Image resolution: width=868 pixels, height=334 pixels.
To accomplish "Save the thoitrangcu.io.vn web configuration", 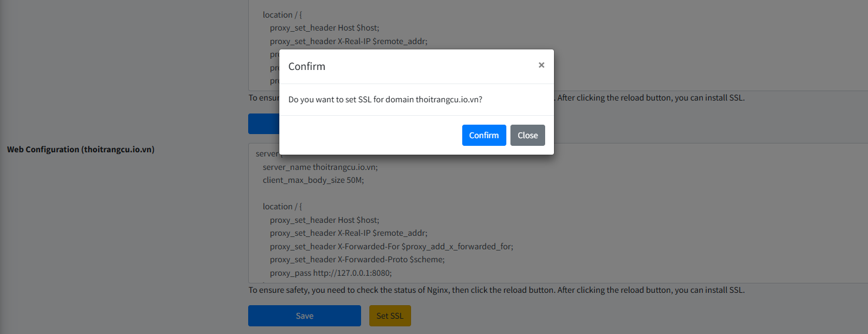I will point(304,316).
